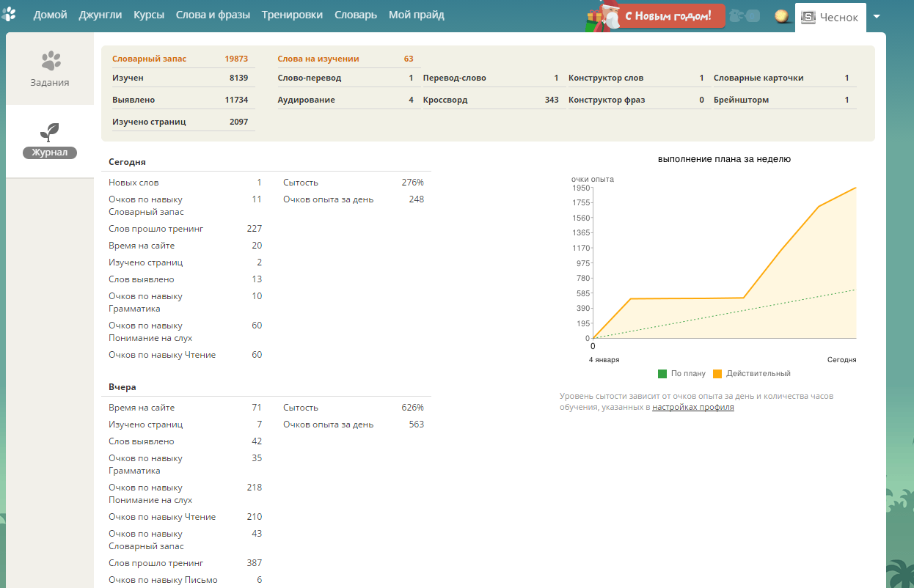Image resolution: width=914 pixels, height=588 pixels.
Task: Click the meatball icon in header
Action: (783, 16)
